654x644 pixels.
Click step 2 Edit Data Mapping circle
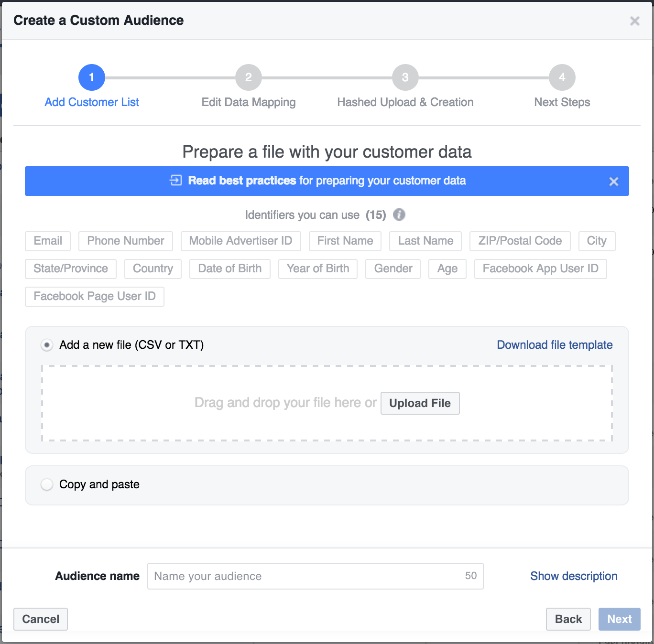248,77
